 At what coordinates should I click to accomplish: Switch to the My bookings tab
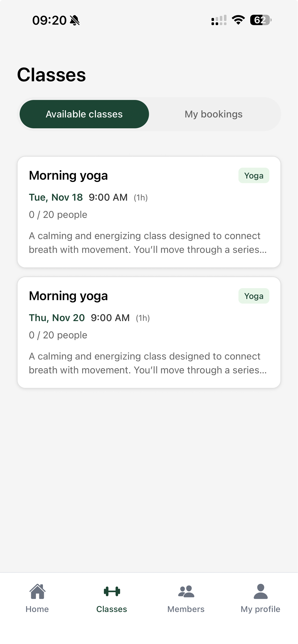pyautogui.click(x=214, y=114)
